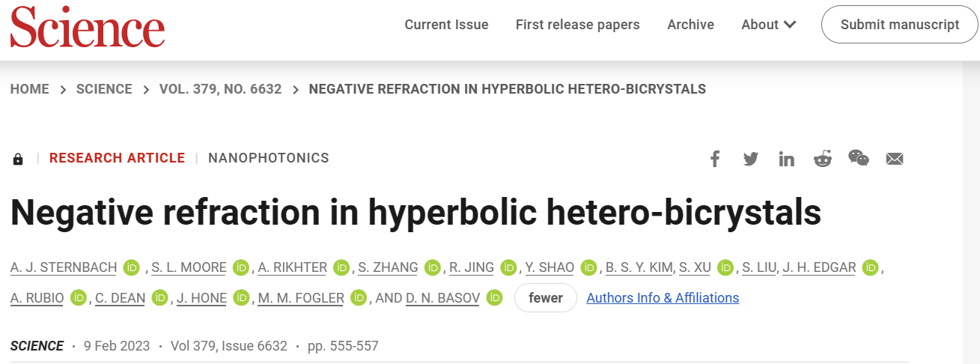Image resolution: width=980 pixels, height=364 pixels.
Task: Open ORCID icon next to A. J. Sternbach
Action: pos(132,267)
